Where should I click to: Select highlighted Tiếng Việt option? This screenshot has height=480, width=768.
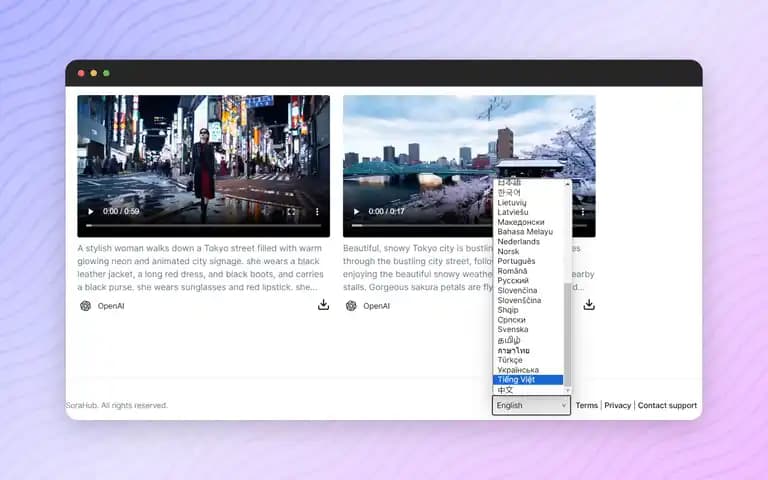[528, 380]
